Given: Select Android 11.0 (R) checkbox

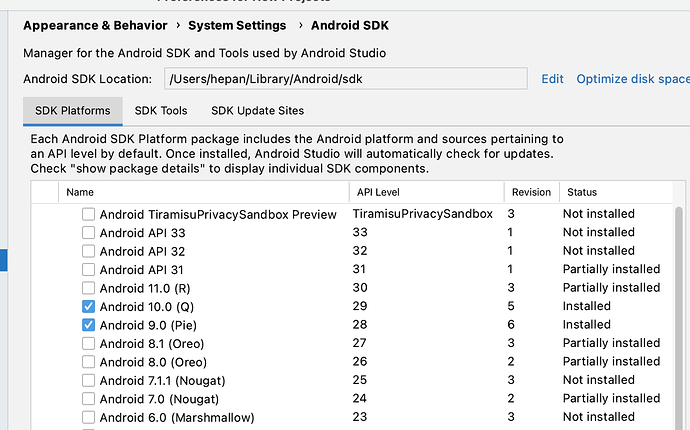Looking at the screenshot, I should coord(89,288).
